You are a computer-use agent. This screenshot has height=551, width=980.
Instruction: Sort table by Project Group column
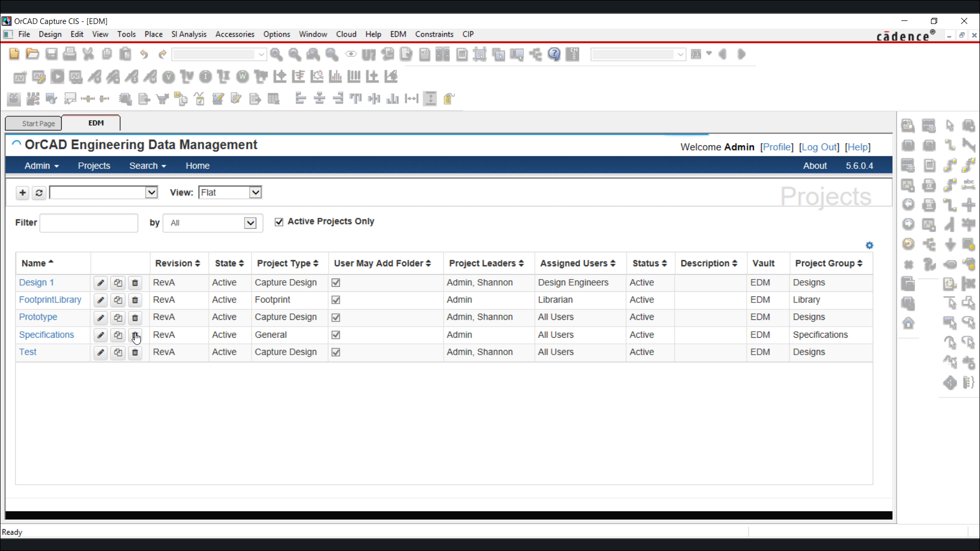click(829, 263)
